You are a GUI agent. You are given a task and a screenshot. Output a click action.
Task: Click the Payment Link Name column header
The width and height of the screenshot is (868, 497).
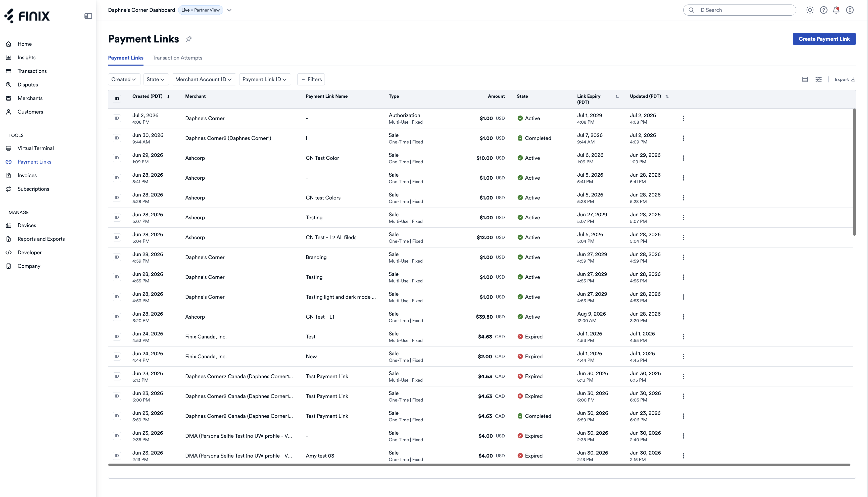(x=327, y=96)
